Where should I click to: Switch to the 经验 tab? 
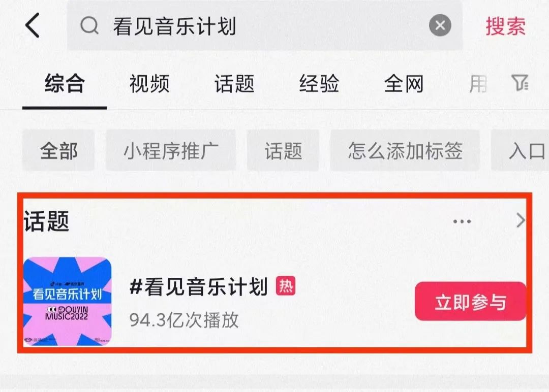319,84
